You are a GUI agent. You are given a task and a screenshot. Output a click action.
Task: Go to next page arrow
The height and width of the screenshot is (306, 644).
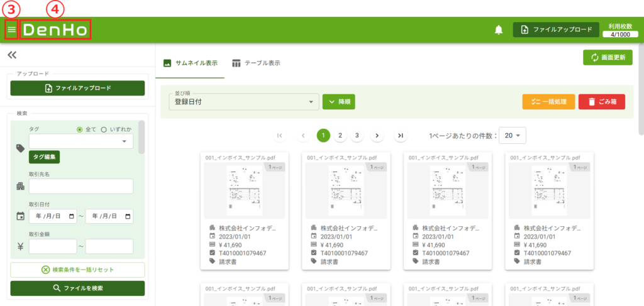tap(377, 135)
